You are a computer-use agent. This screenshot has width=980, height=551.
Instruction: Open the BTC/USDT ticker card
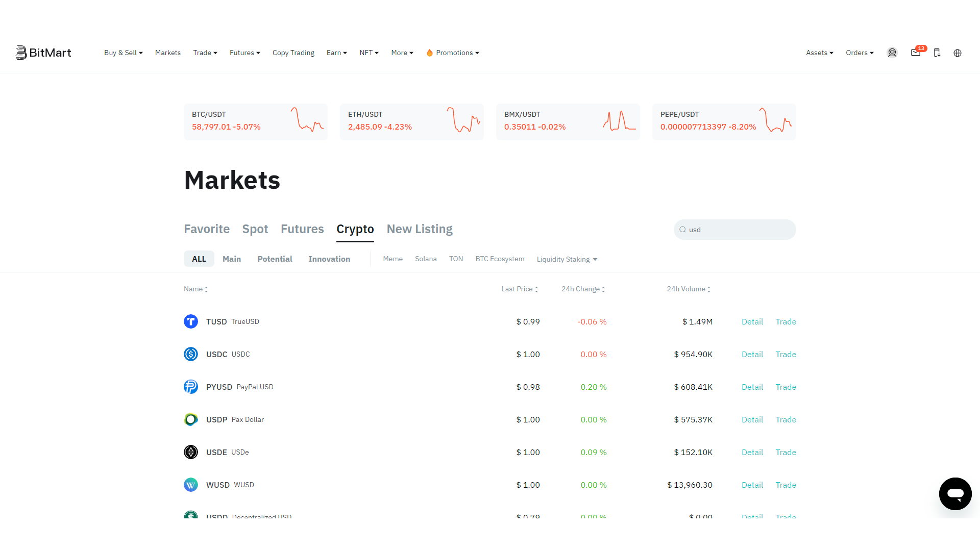[x=256, y=121]
